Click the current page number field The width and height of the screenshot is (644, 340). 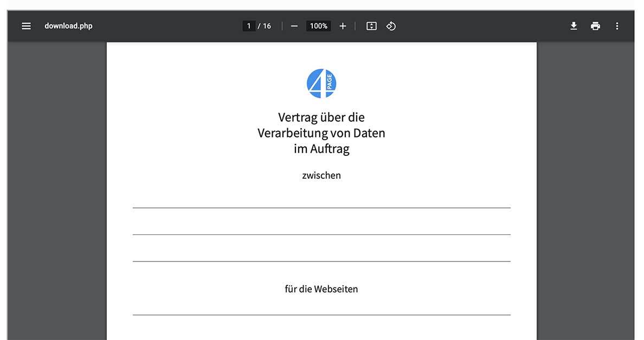(x=248, y=26)
